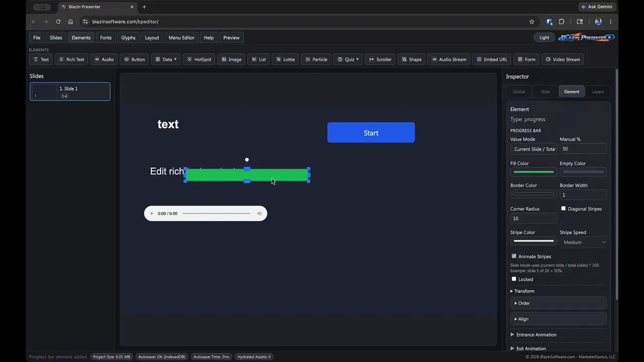Open the Stripe Speed dropdown

coord(583,242)
